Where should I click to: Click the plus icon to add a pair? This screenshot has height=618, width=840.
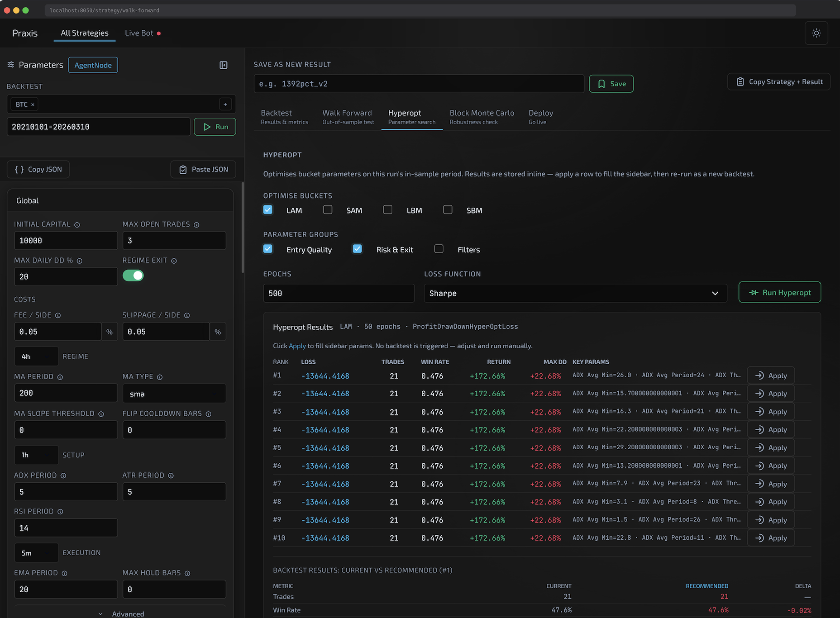pos(225,105)
